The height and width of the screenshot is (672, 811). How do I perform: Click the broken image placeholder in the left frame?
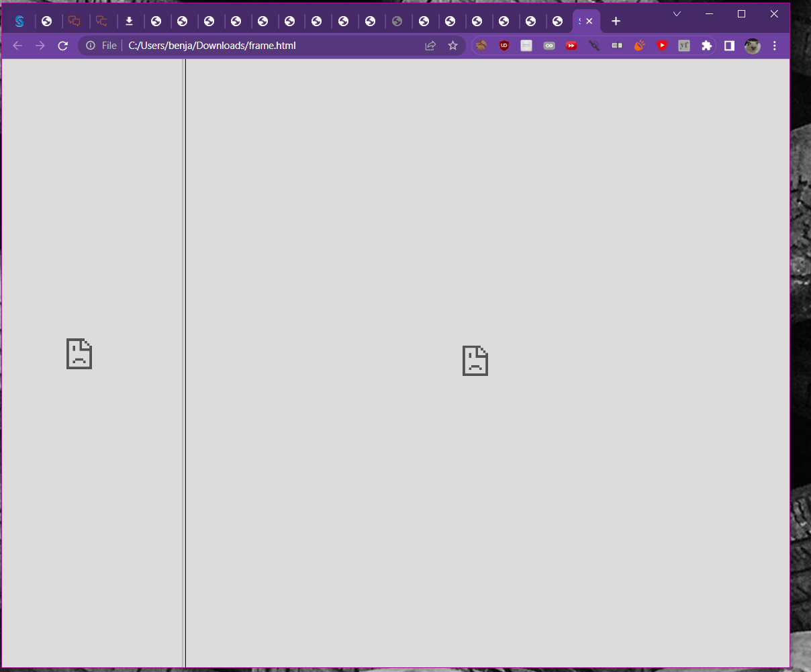[x=79, y=354]
